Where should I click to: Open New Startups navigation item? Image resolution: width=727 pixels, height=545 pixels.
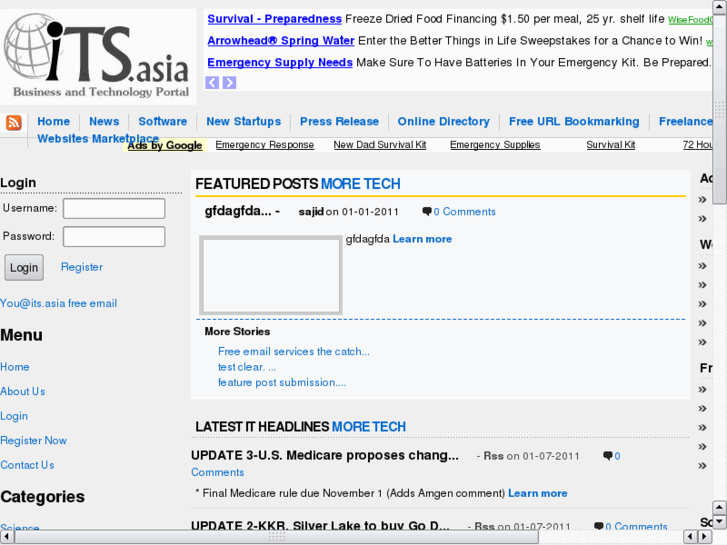click(x=243, y=122)
